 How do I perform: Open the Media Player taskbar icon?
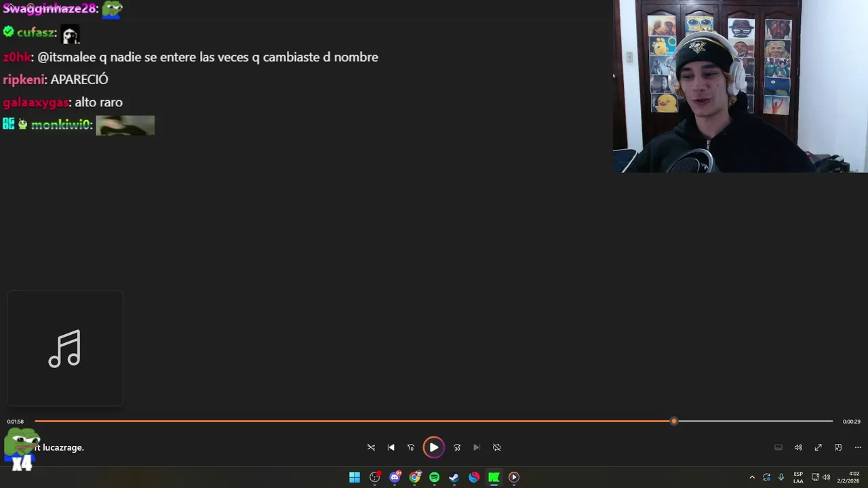pyautogui.click(x=514, y=477)
